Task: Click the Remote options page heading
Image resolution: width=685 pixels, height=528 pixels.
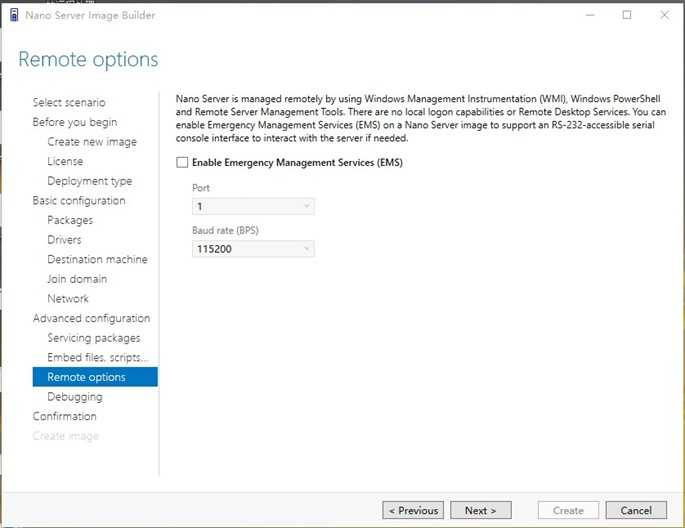Action: [x=88, y=59]
